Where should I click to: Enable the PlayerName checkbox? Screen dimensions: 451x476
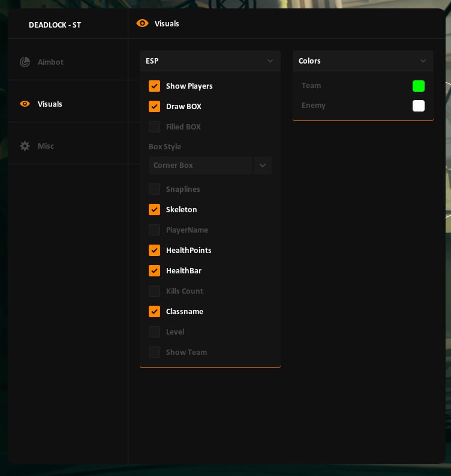click(154, 230)
